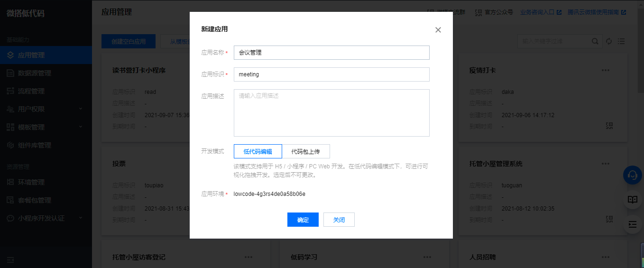The height and width of the screenshot is (268, 644).
Task: Close the 新建应用 dialog with X
Action: tap(438, 30)
